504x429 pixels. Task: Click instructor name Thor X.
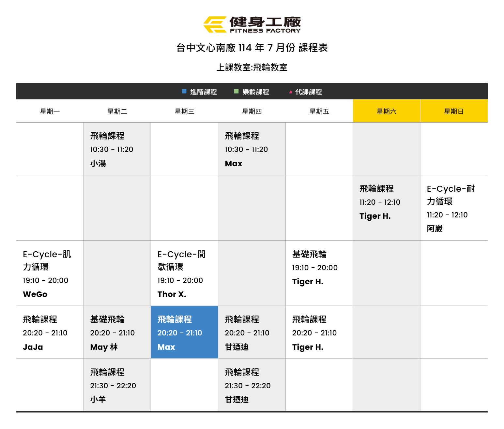point(172,294)
